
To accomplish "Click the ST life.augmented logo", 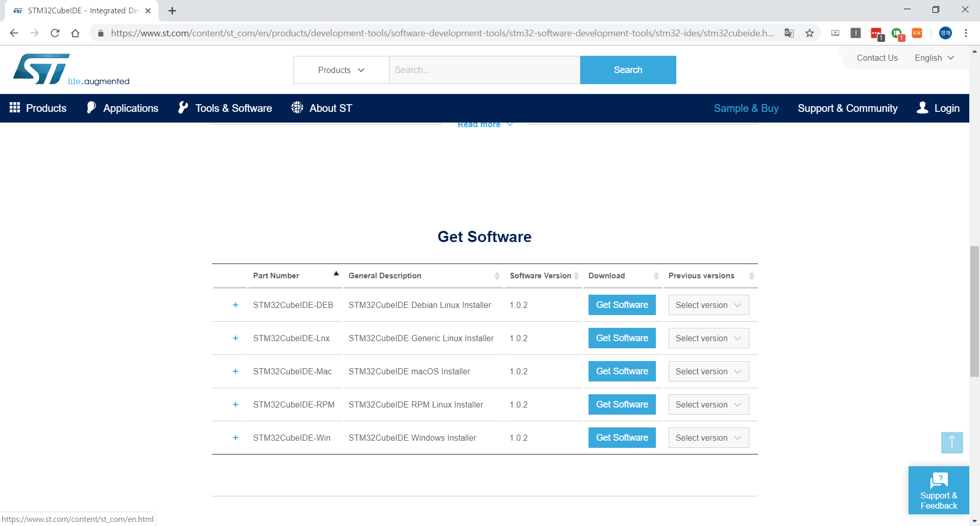I will (x=71, y=69).
